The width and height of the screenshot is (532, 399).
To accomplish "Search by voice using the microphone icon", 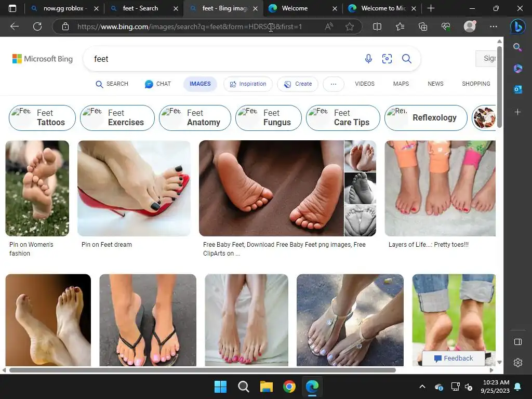I will [x=368, y=59].
